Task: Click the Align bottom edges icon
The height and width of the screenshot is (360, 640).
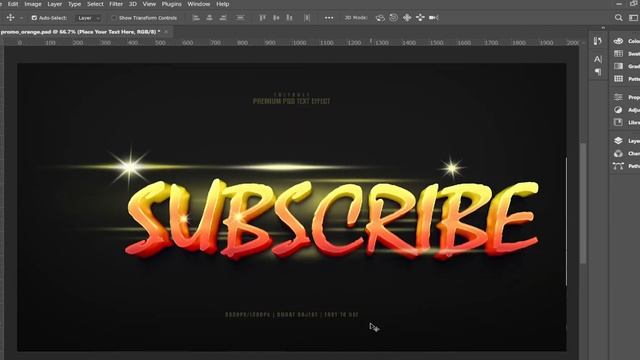Action: (x=289, y=18)
